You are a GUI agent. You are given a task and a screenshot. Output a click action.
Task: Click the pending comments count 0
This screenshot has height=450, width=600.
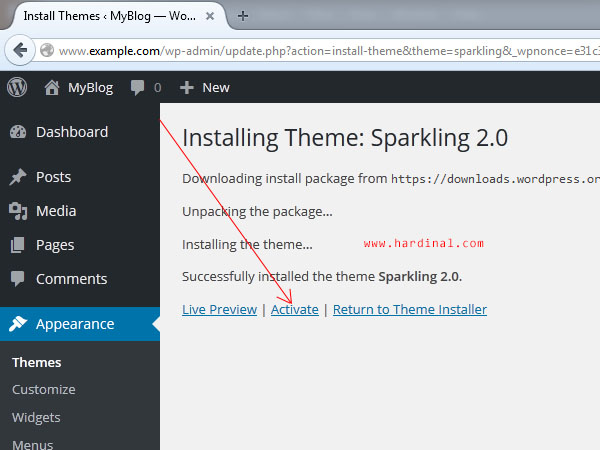coord(157,88)
